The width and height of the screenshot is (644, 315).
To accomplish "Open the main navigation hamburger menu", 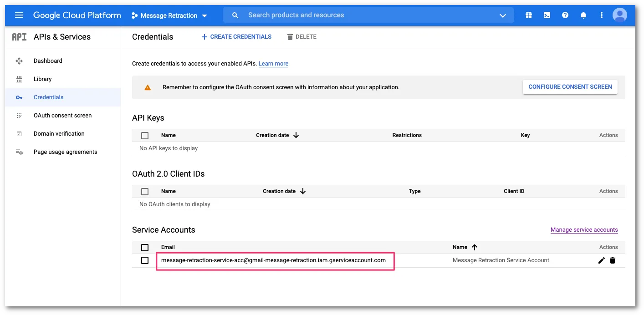I will click(19, 15).
